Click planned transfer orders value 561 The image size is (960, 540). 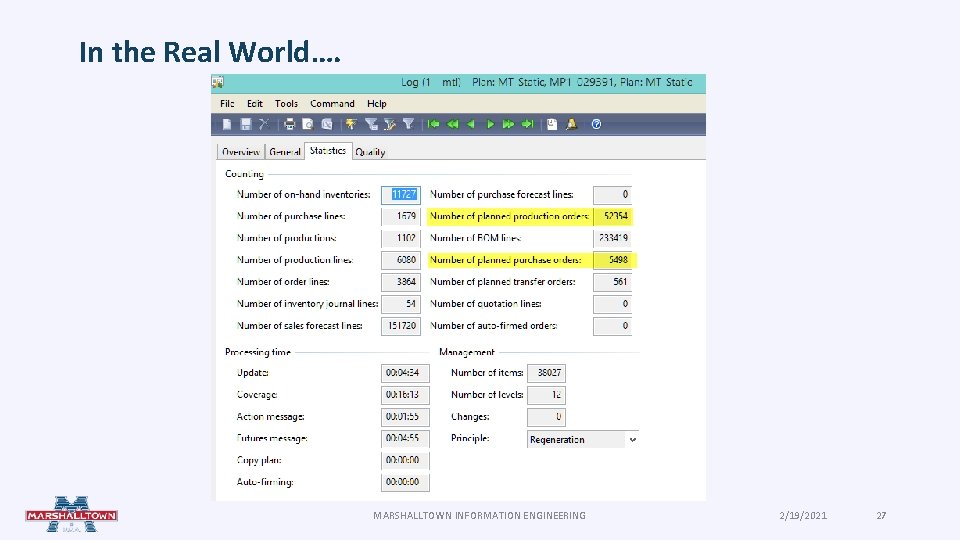tap(612, 282)
